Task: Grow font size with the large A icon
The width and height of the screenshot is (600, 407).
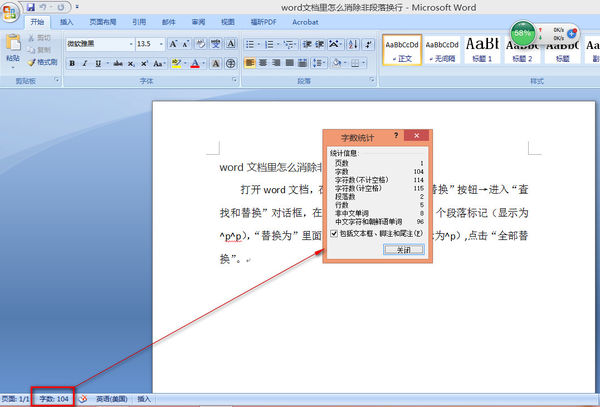Action: (x=173, y=44)
